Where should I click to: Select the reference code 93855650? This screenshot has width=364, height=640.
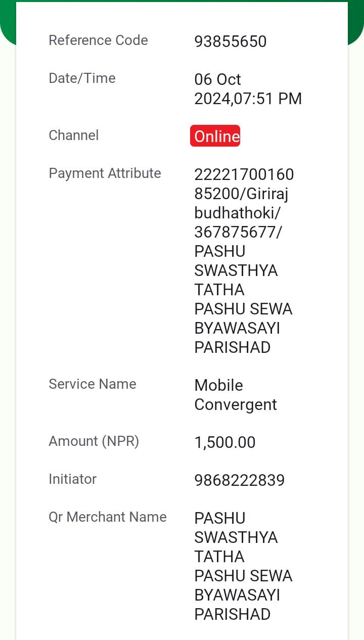click(x=230, y=41)
